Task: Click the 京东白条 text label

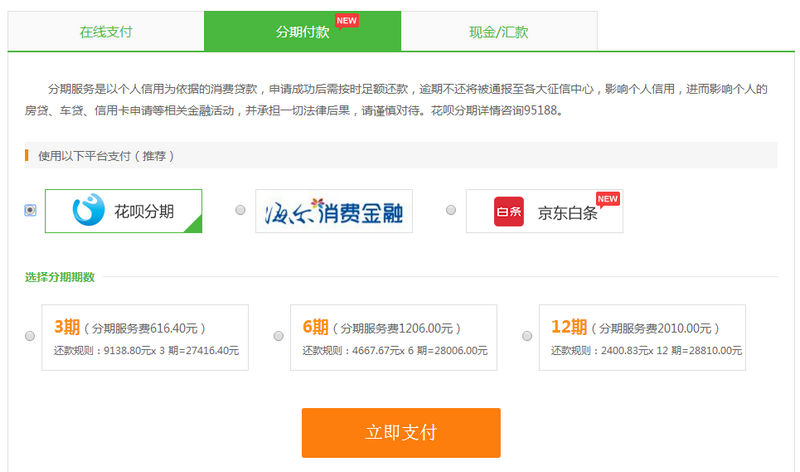Action: click(x=567, y=213)
